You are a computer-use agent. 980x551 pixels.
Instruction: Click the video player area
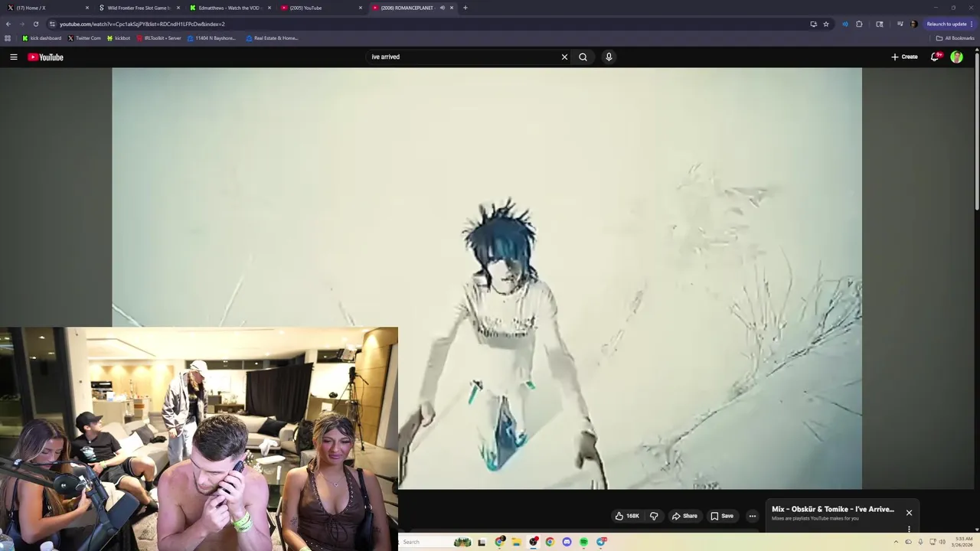487,278
